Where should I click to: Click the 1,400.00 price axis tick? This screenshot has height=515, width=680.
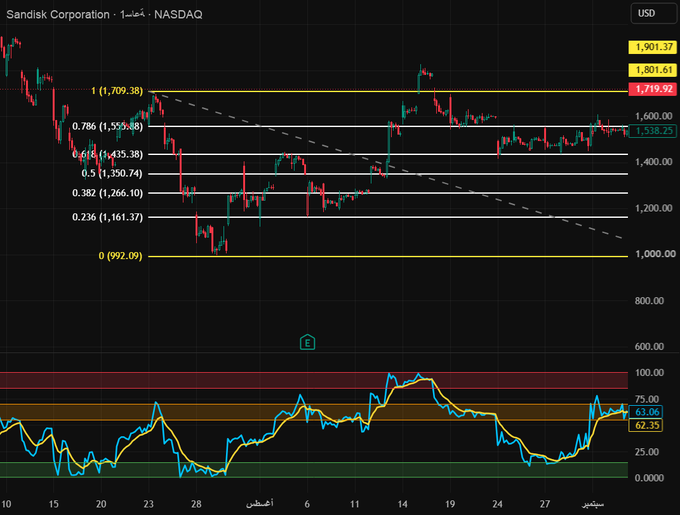coord(654,162)
